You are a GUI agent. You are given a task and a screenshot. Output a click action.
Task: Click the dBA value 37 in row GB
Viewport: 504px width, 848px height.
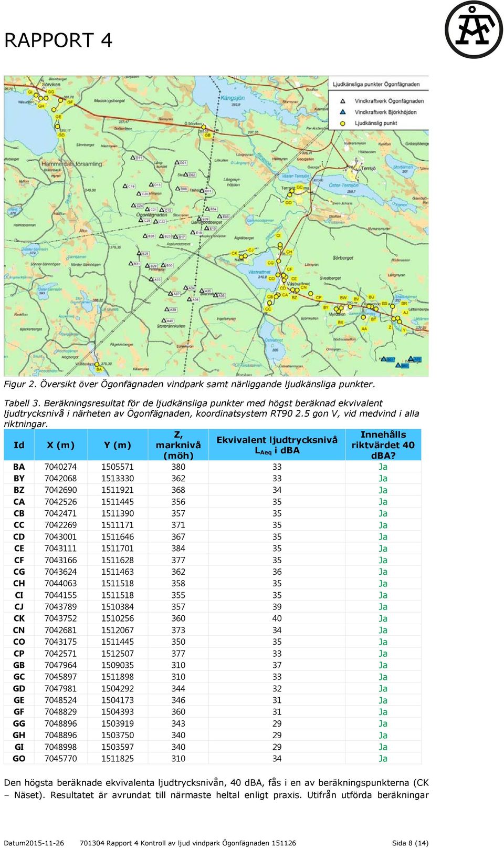277,665
